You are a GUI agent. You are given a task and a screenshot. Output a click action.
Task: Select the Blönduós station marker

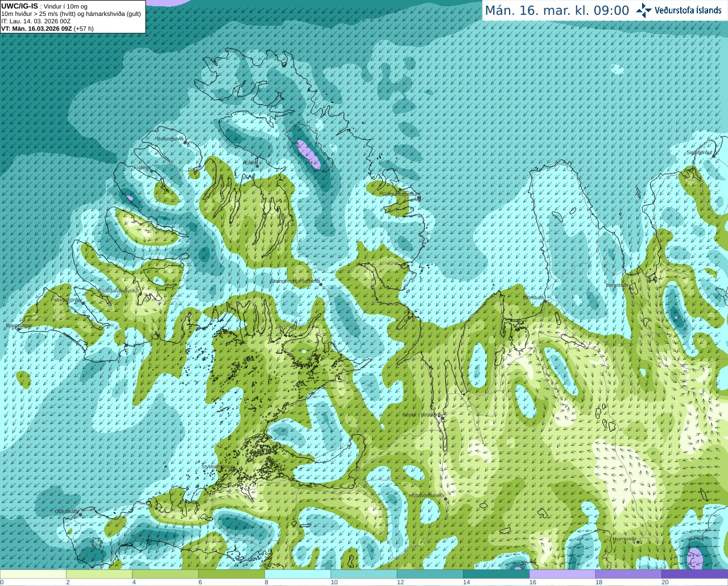click(545, 301)
